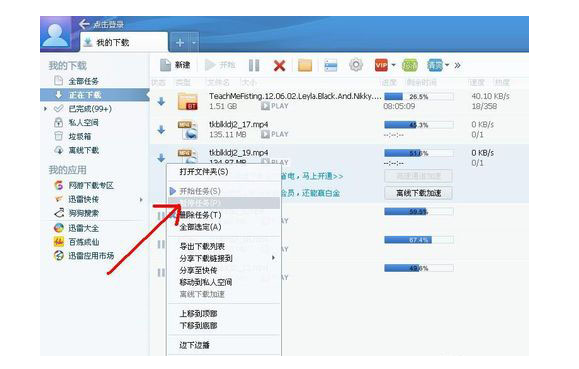Viewport: 579px width, 369px height.
Task: Open a new tab with the plus button
Action: (180, 43)
